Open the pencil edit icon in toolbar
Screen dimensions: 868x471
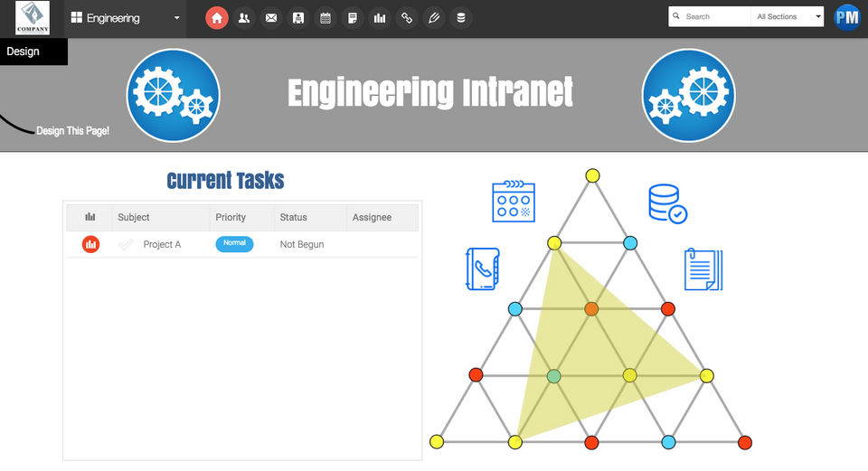(x=433, y=18)
